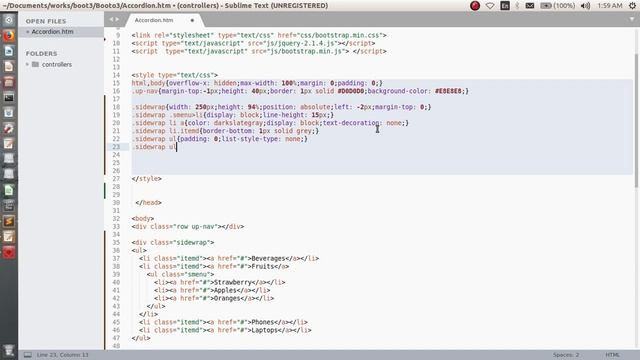Change syntax via HTML status label

(x=612, y=355)
